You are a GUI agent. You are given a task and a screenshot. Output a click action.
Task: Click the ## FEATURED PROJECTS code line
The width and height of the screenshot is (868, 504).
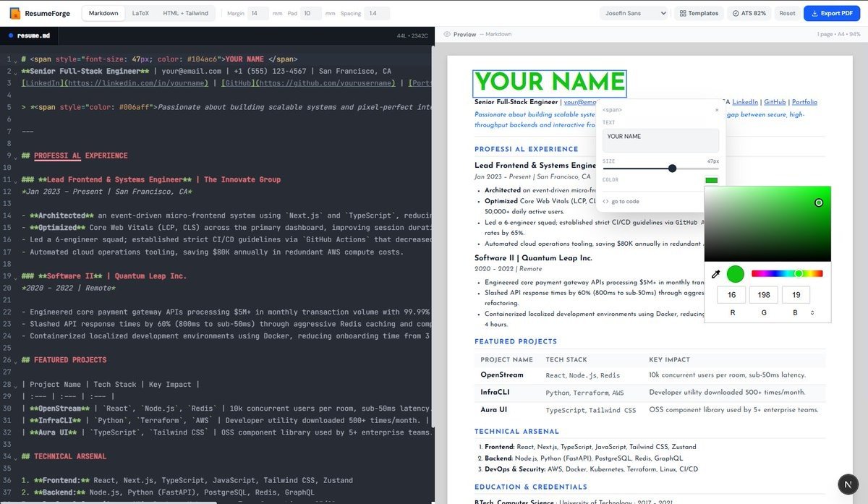64,360
